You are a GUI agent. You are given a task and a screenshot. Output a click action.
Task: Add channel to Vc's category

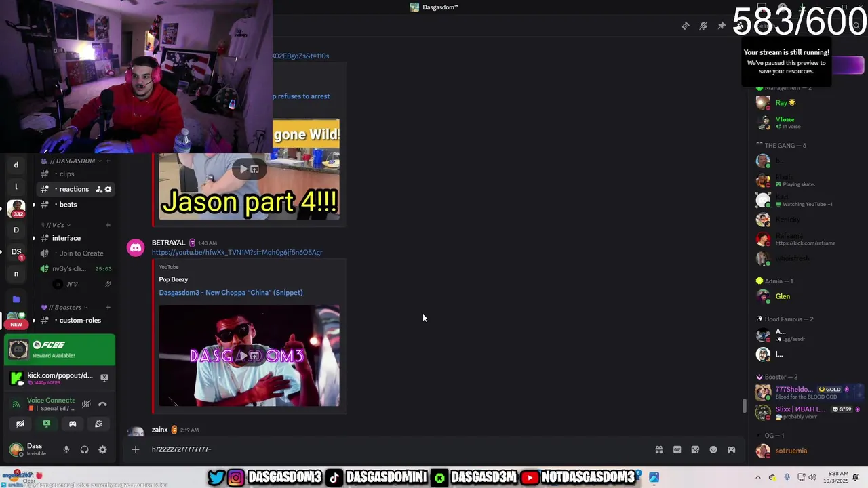coord(108,225)
